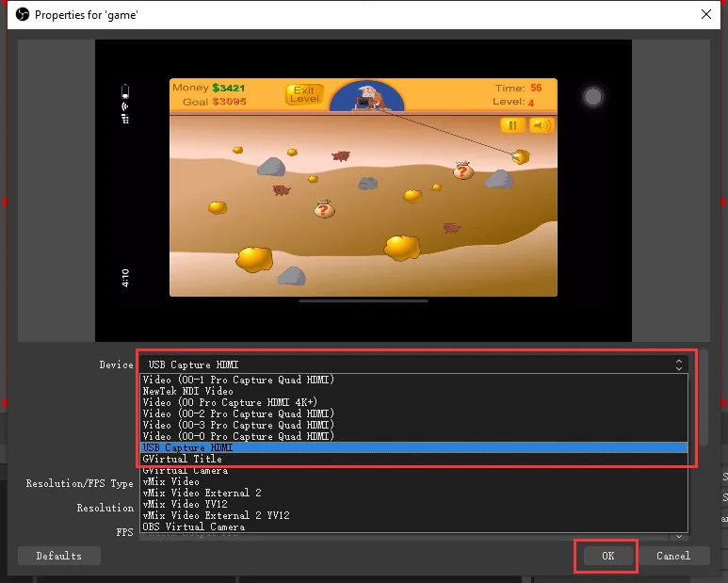The image size is (728, 583).
Task: Select OBS Virtual Camera device
Action: point(413,526)
